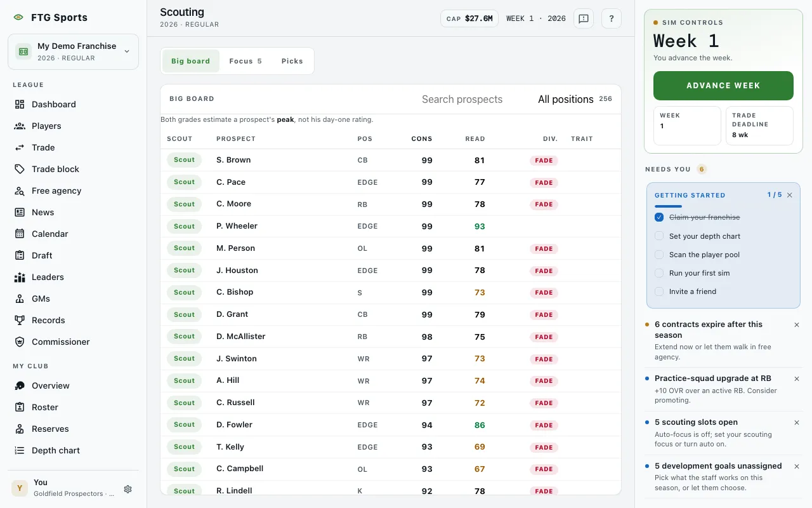Click the Calendar icon in sidebar
812x508 pixels.
[20, 234]
